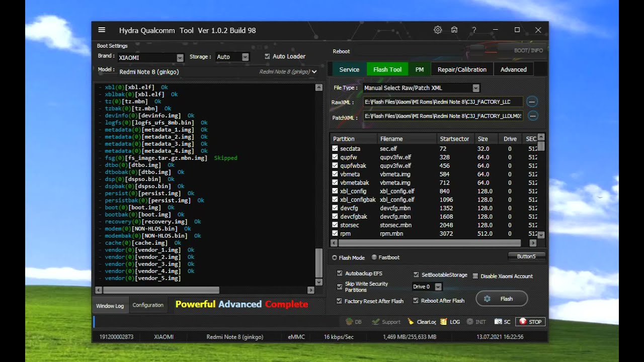Toggle Factory Reset After Flash checkbox
The image size is (644, 362).
[340, 301]
